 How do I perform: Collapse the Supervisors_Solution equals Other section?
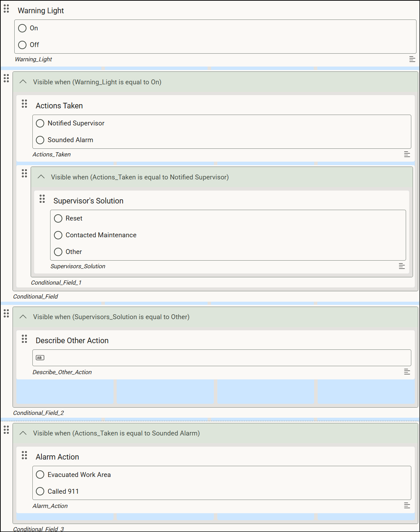tap(23, 317)
